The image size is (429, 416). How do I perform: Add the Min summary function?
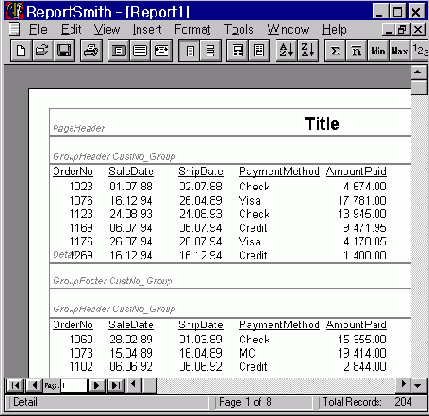(x=378, y=51)
